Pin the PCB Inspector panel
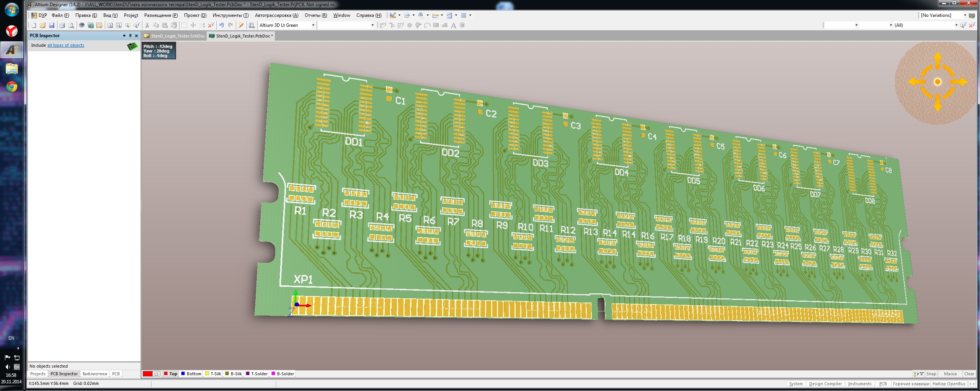 click(x=130, y=36)
